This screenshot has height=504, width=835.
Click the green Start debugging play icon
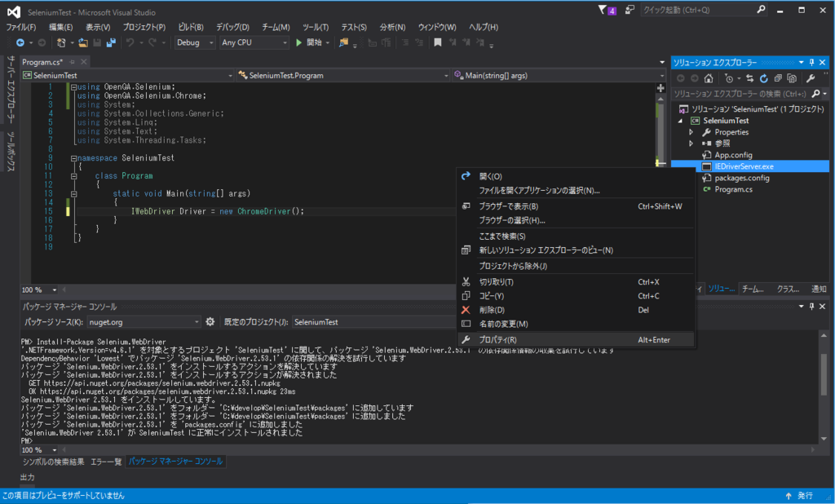click(x=298, y=42)
